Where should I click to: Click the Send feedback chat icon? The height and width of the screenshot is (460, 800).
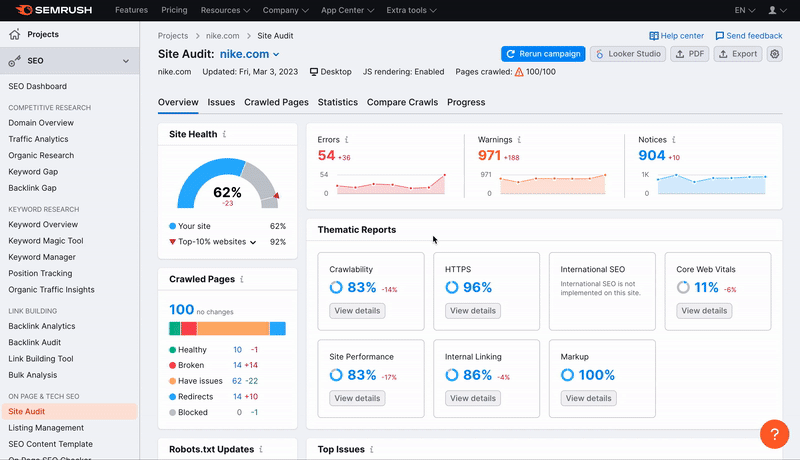(719, 36)
